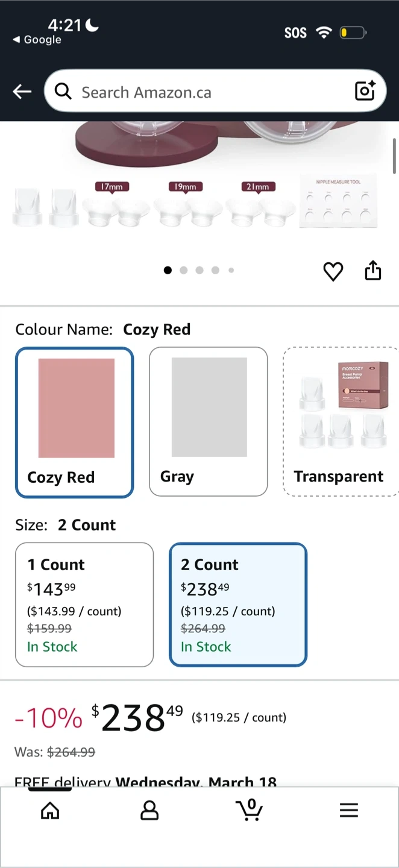The height and width of the screenshot is (868, 399).
Task: Choose the Transparent variant
Action: (x=339, y=422)
